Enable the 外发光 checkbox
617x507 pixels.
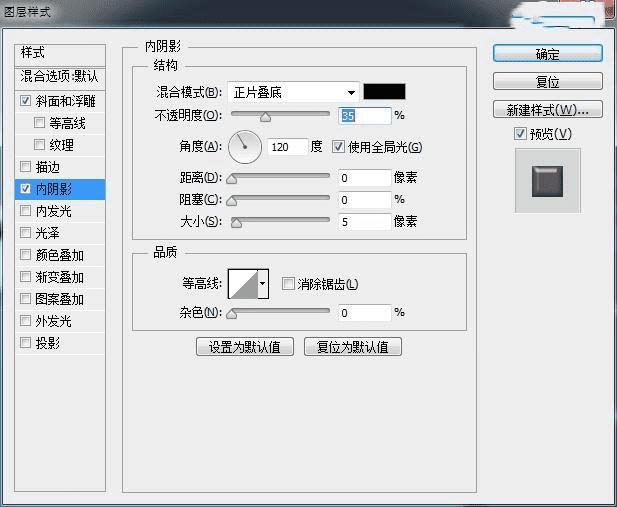[25, 321]
